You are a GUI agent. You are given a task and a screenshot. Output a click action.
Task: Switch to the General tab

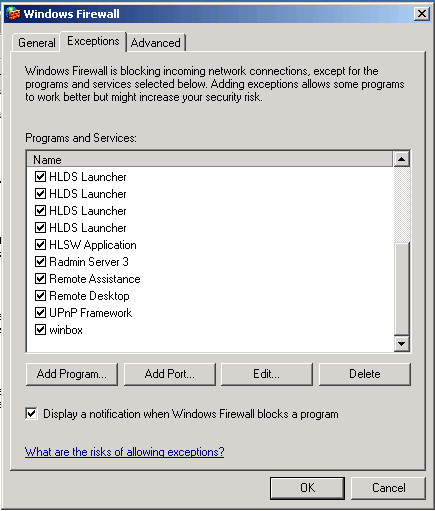click(36, 43)
